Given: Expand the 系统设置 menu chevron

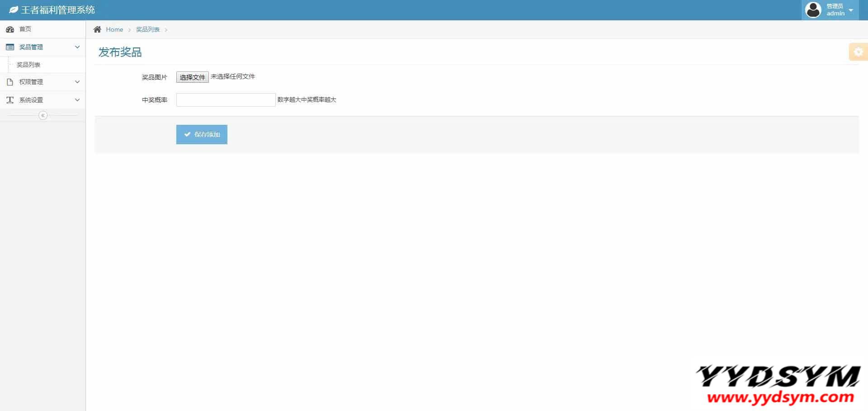Looking at the screenshot, I should pyautogui.click(x=77, y=100).
